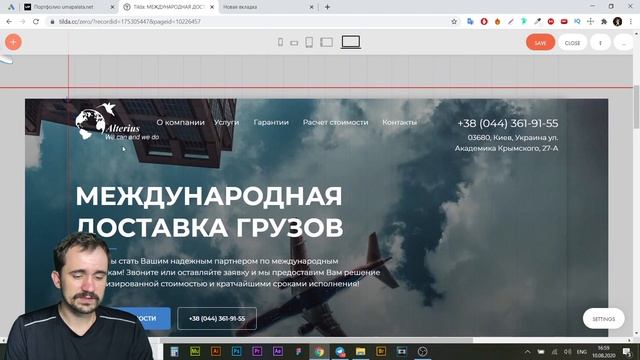Select horizontal tablet viewport icon

tap(327, 42)
